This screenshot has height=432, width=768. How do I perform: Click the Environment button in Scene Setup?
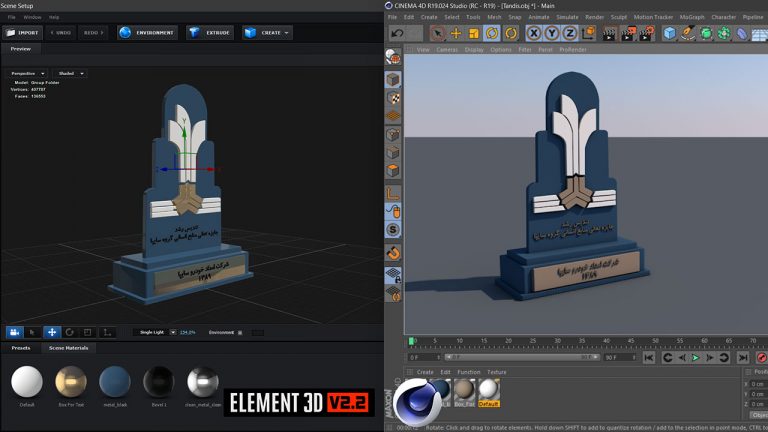click(147, 33)
